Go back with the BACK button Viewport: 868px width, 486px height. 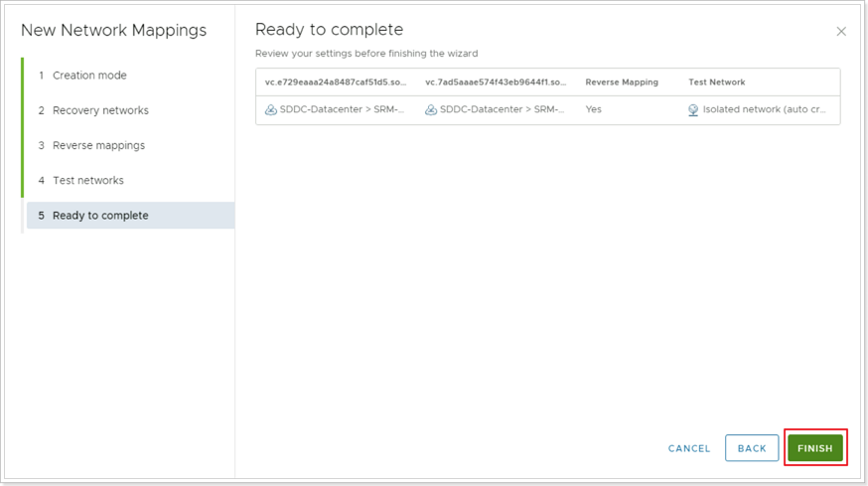(x=752, y=448)
